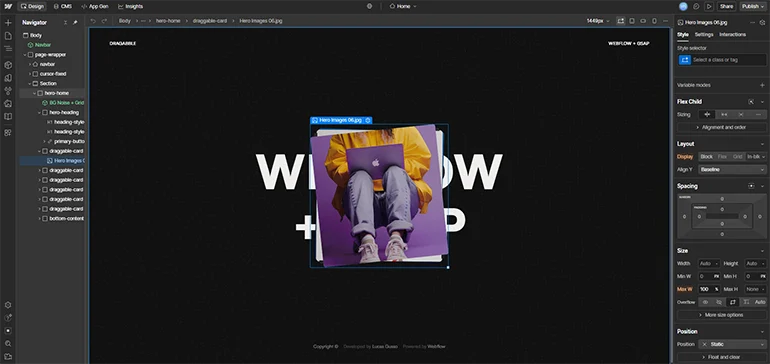Open the Publish dropdown
The width and height of the screenshot is (770, 364).
pos(753,6)
